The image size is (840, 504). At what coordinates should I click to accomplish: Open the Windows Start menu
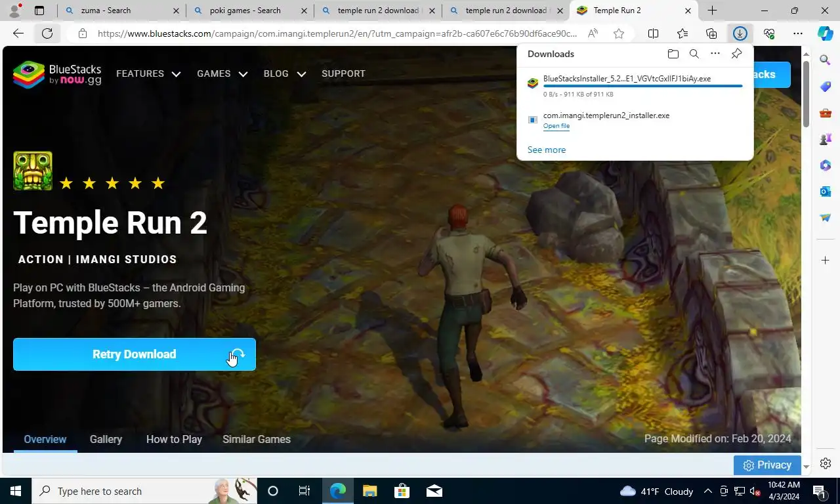[x=15, y=491]
